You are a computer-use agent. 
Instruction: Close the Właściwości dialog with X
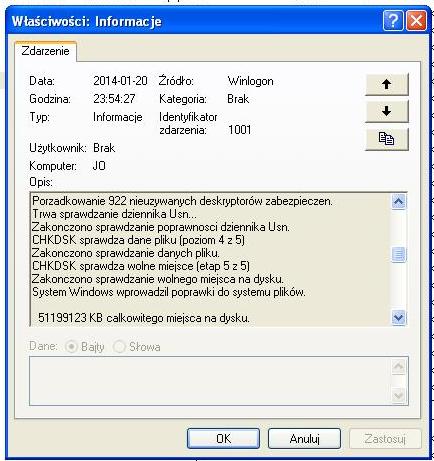click(x=417, y=21)
